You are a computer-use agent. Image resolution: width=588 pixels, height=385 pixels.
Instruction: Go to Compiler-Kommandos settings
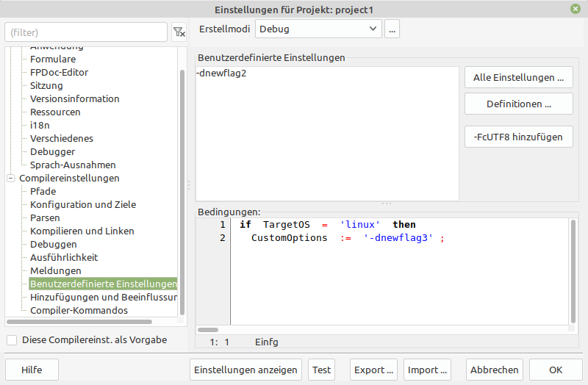(79, 310)
